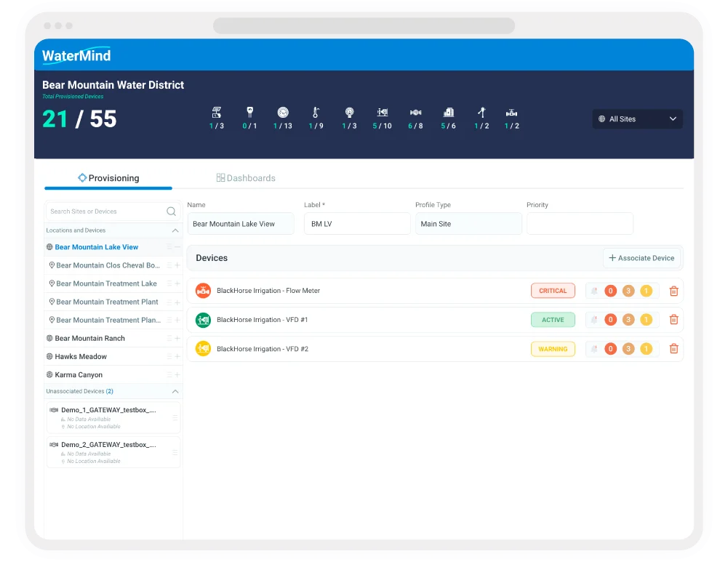Open BlackHorse Irrigation - VFD #2 row

435,349
